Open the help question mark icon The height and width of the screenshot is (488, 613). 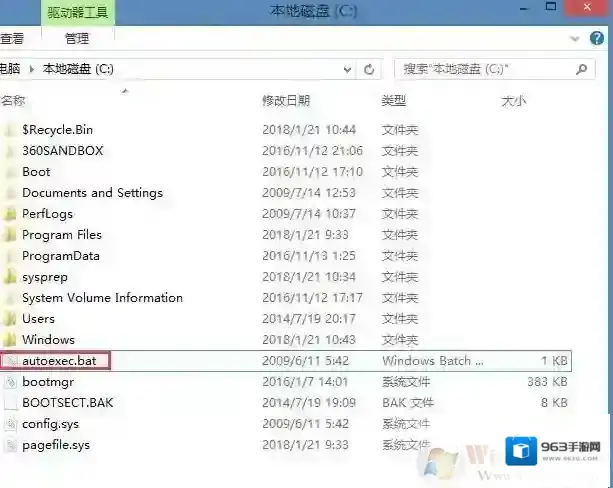[x=599, y=39]
